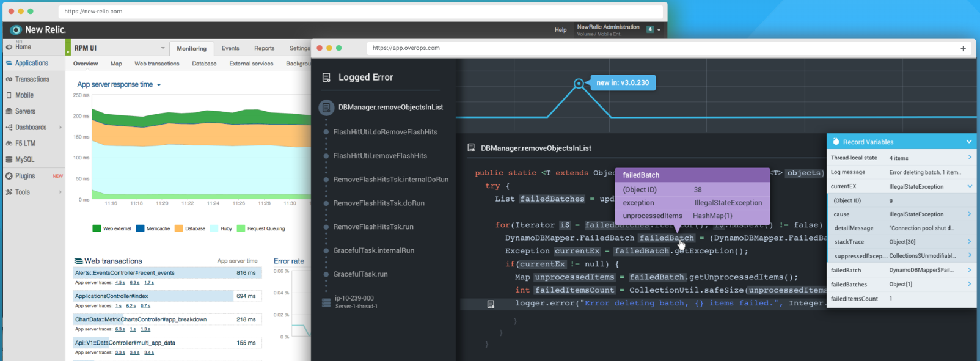Select RemoveFlashHitsTsk.internalDoRun stack frame
The width and height of the screenshot is (980, 361).
coord(391,180)
